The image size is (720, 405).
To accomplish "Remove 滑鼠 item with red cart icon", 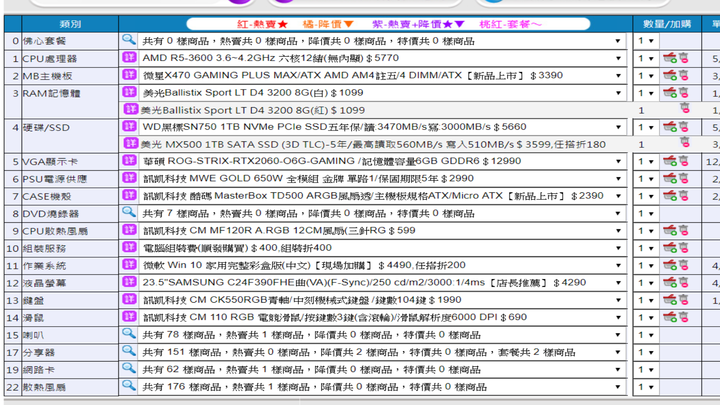I will 684,317.
